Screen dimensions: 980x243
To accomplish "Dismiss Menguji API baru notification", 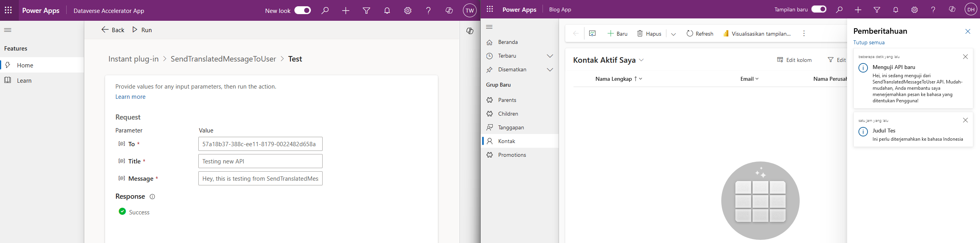I will click(965, 57).
